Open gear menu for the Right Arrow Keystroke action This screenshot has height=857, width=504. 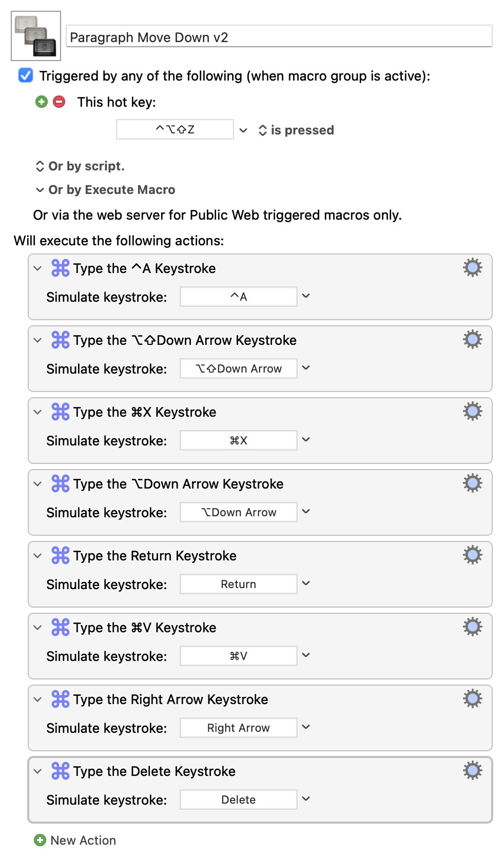point(472,698)
